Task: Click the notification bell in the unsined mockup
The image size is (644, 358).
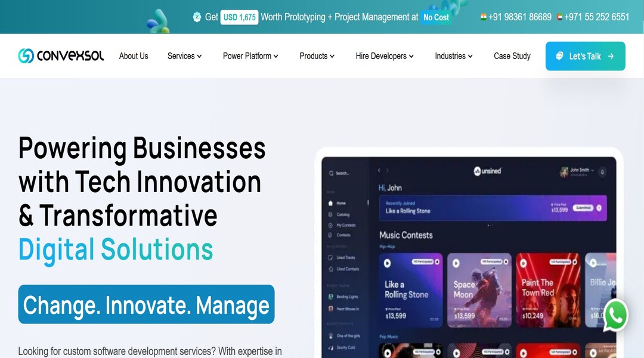Action: pyautogui.click(x=602, y=172)
